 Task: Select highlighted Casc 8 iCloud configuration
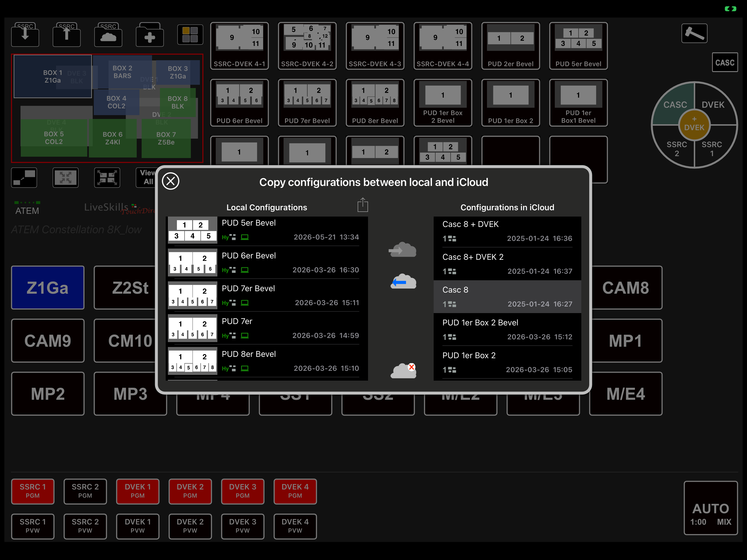tap(507, 297)
